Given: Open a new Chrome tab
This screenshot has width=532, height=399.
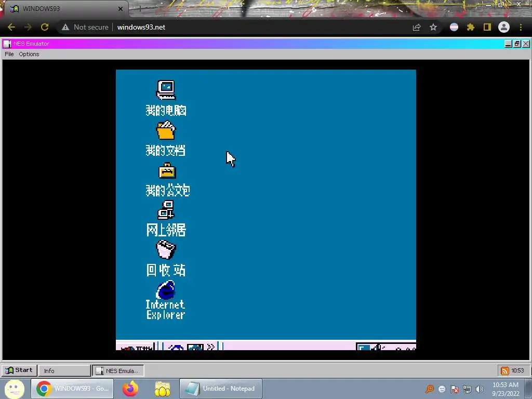Looking at the screenshot, I should [x=140, y=9].
